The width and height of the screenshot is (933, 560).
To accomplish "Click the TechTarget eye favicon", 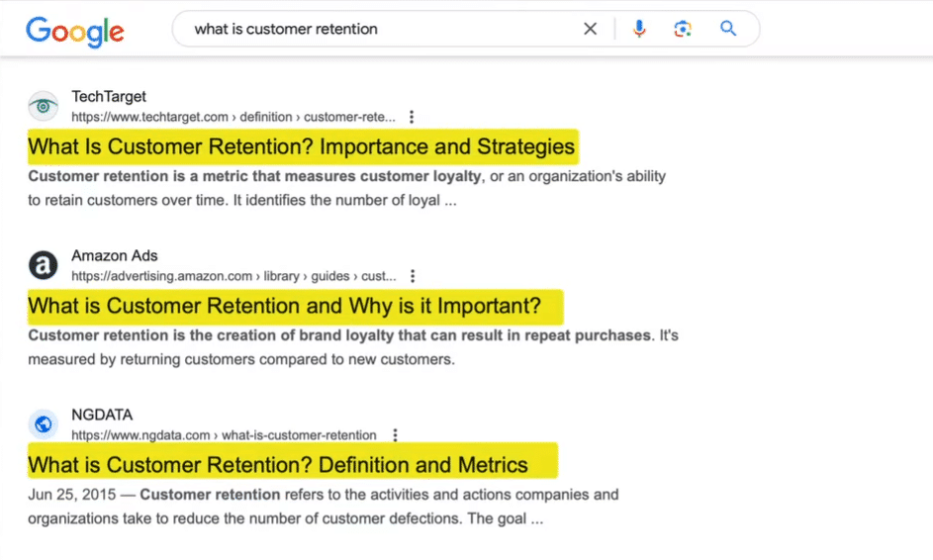I will (44, 106).
